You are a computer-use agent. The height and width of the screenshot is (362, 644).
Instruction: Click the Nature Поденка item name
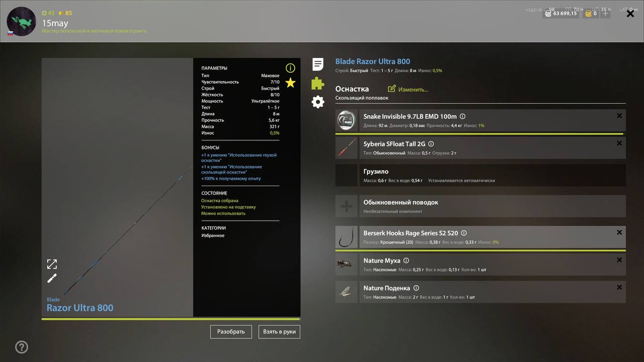387,288
